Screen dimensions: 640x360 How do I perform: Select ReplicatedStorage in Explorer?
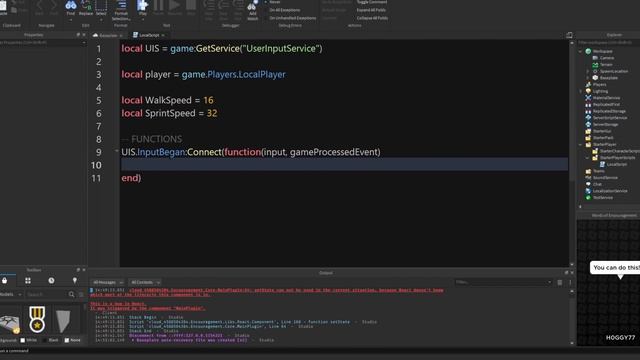[x=606, y=111]
